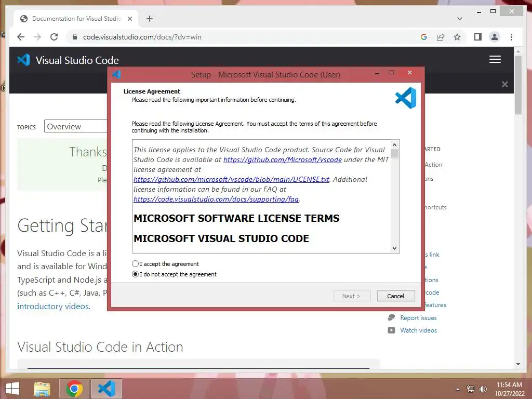The image size is (532, 399).
Task: Toggle Chrome side panel icon
Action: (478, 37)
